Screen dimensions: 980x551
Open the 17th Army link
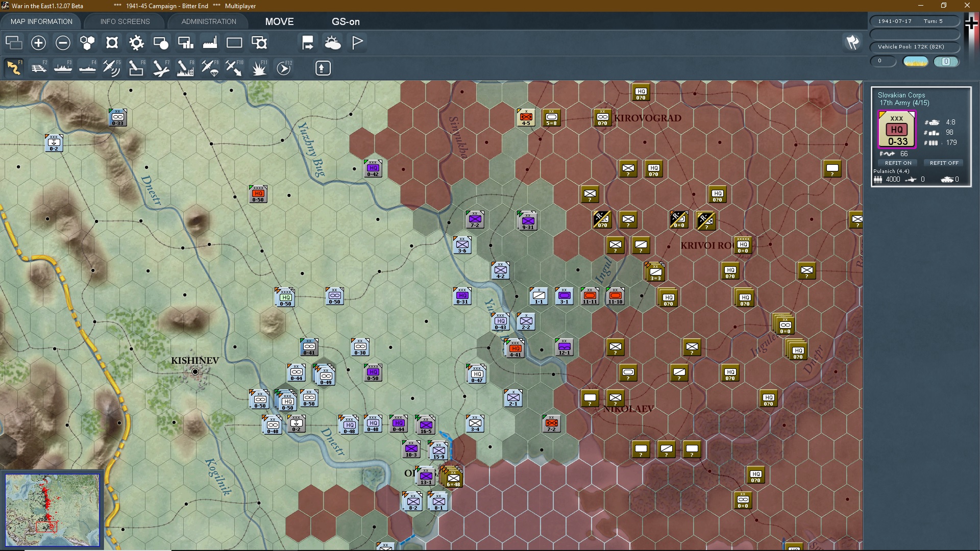(895, 103)
